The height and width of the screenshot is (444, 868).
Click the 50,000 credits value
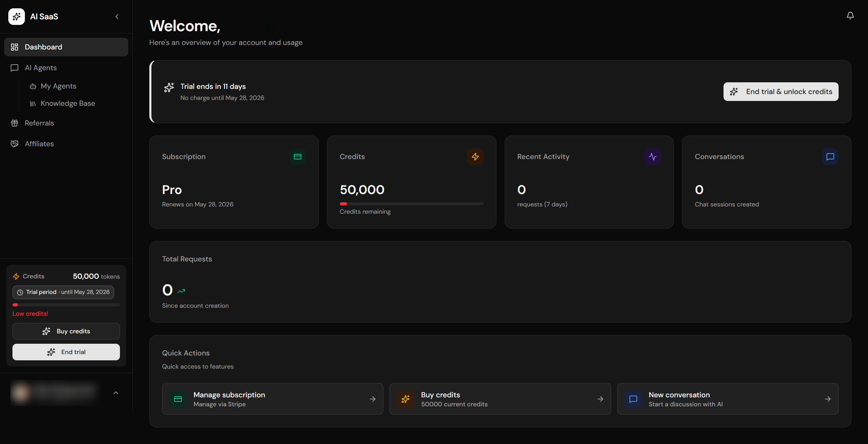point(362,190)
